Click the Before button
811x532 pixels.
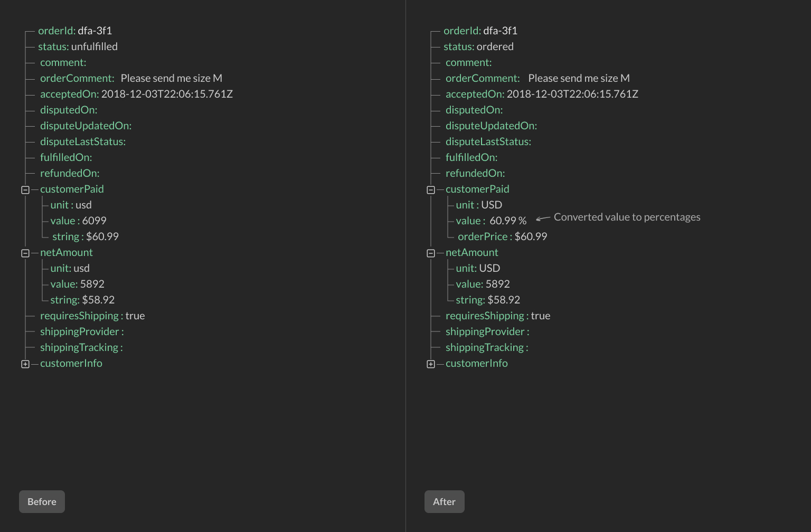42,501
